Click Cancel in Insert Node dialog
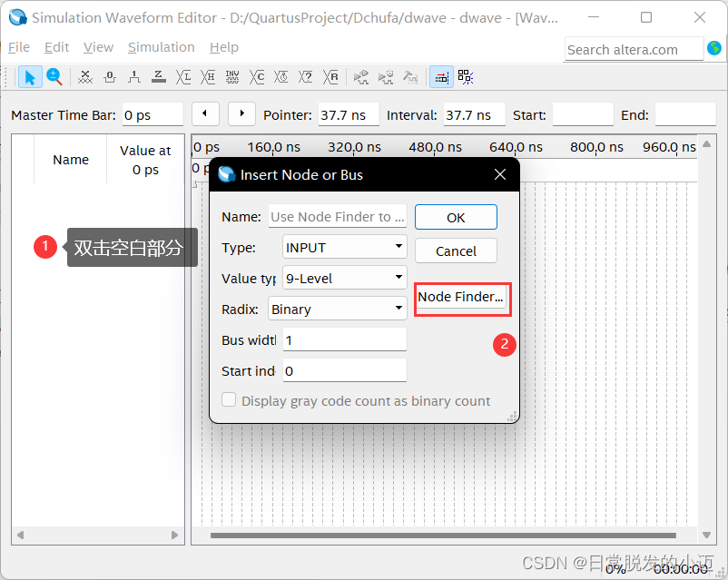Screen dimensions: 728x580 pos(456,251)
